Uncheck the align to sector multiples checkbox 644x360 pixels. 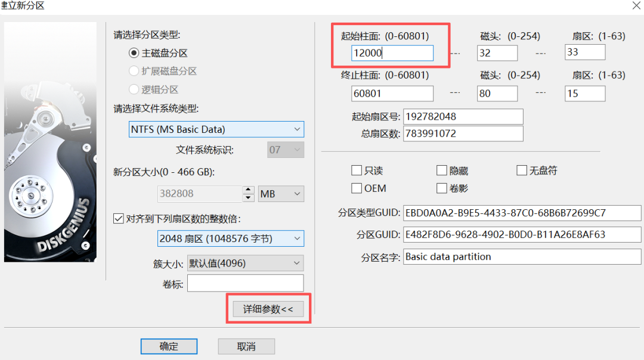tap(118, 219)
